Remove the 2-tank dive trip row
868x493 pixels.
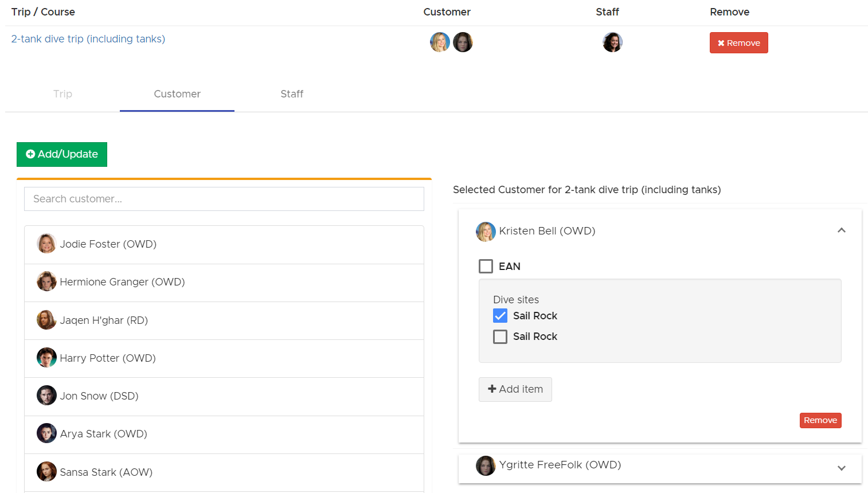tap(738, 43)
